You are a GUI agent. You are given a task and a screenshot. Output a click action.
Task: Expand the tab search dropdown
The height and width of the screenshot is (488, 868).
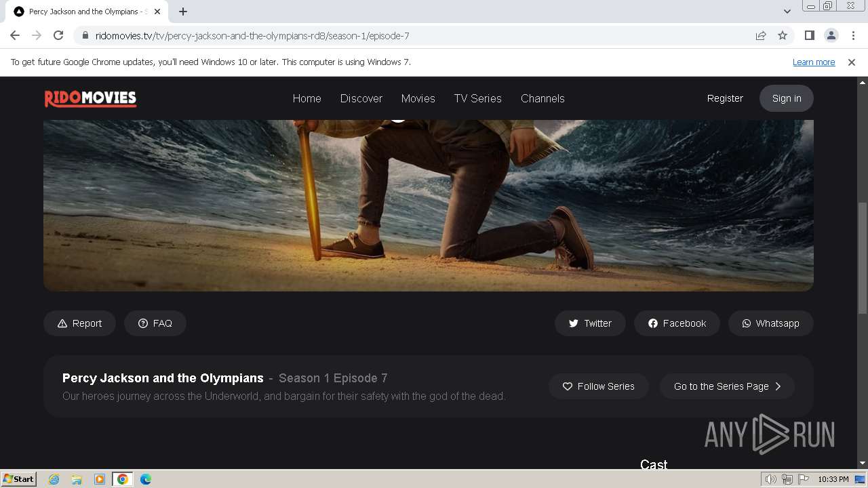787,12
